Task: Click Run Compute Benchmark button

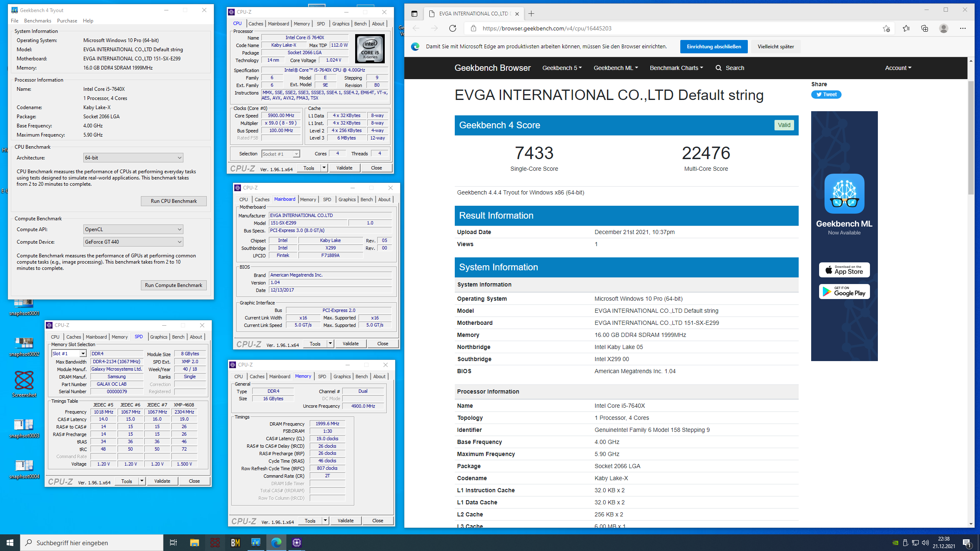Action: (173, 285)
